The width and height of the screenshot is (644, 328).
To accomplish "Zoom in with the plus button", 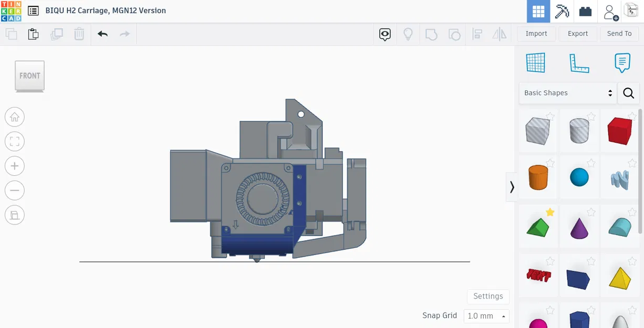I will point(15,166).
